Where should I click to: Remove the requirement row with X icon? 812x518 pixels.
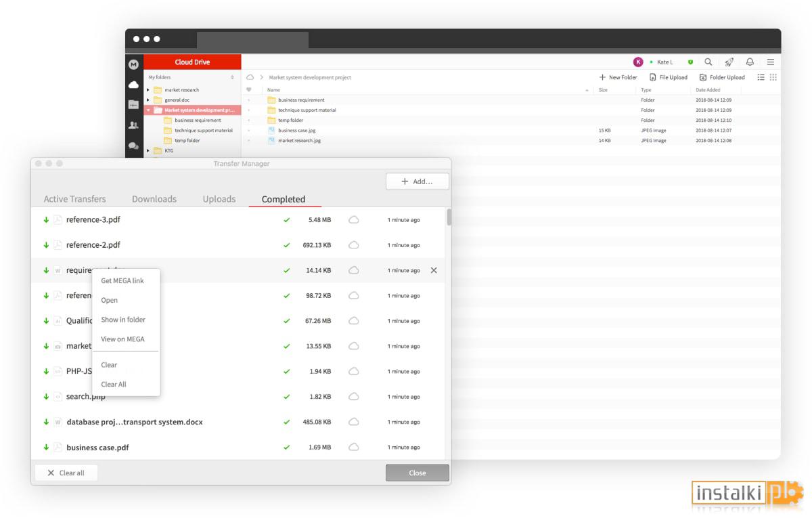(x=434, y=270)
